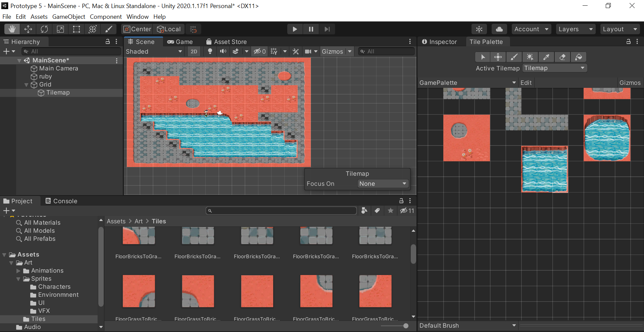Switch to the Inspector tab

click(x=440, y=42)
